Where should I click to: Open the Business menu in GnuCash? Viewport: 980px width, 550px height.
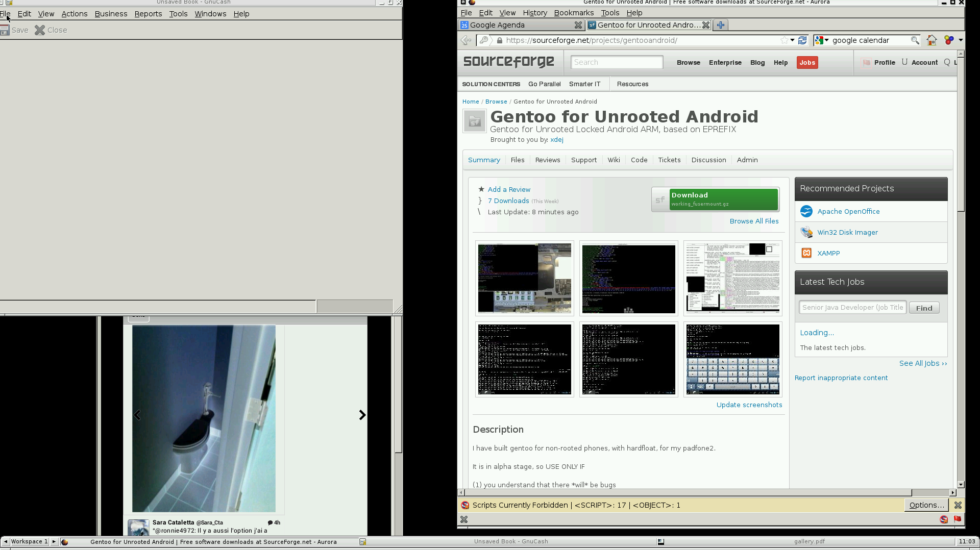coord(111,14)
